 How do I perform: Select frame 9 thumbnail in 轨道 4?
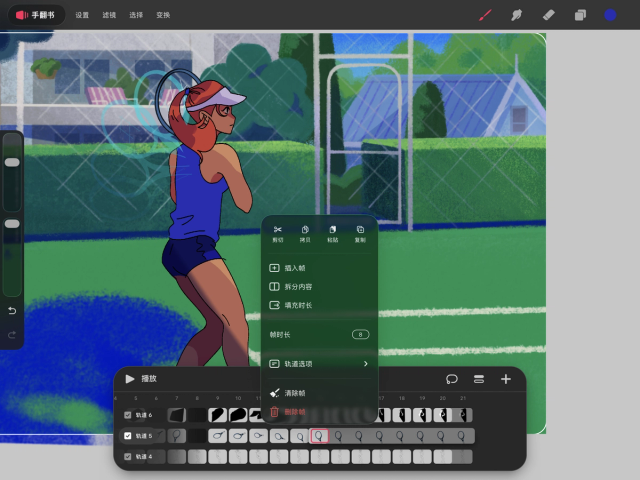click(x=218, y=457)
